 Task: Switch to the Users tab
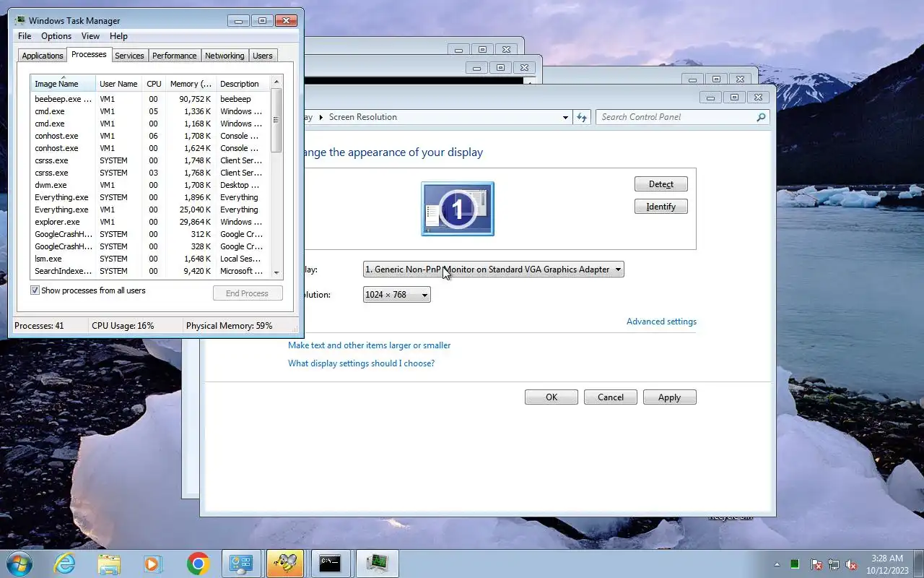263,56
